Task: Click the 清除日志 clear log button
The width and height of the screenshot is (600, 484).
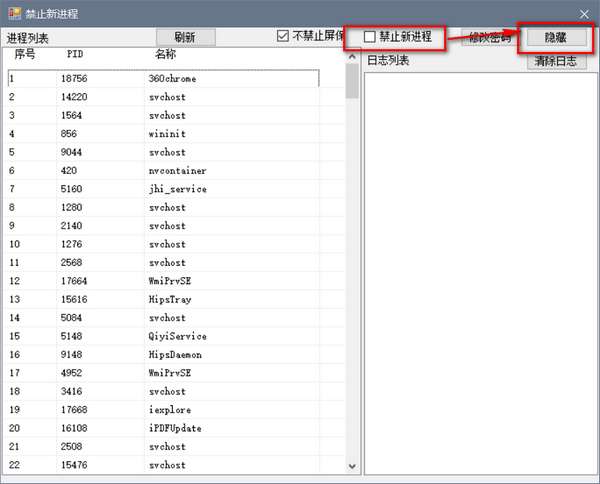Action: coord(557,61)
